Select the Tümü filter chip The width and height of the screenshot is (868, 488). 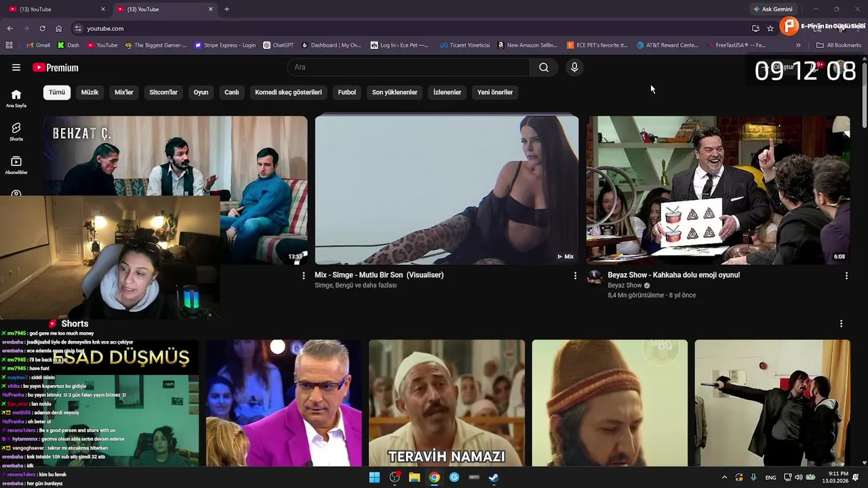point(57,92)
